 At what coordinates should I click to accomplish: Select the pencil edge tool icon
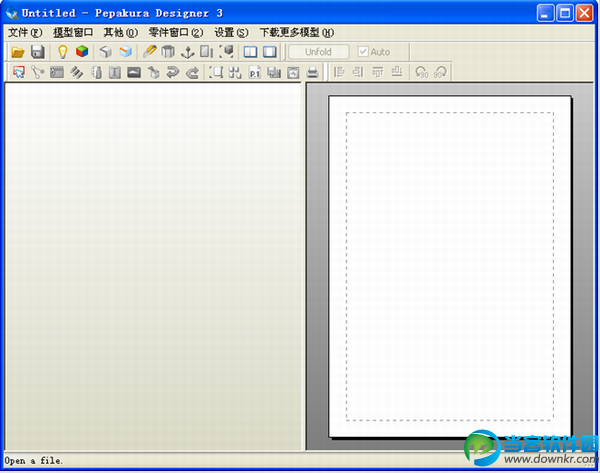pyautogui.click(x=150, y=51)
